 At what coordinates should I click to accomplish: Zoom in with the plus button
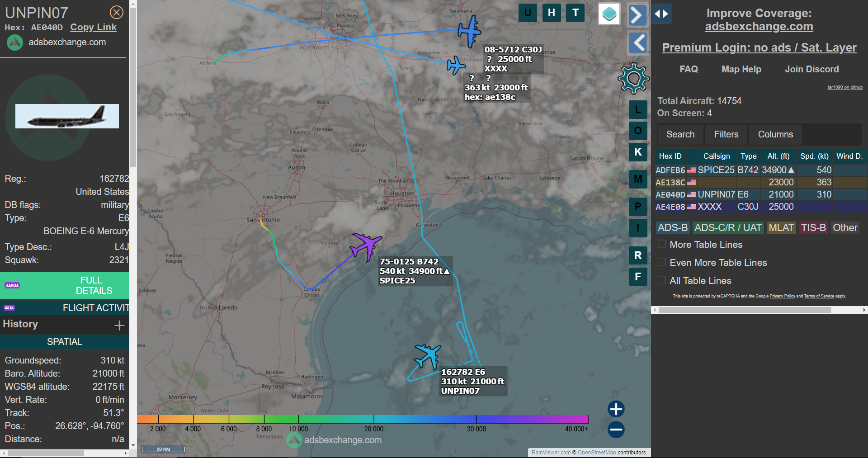pyautogui.click(x=616, y=409)
